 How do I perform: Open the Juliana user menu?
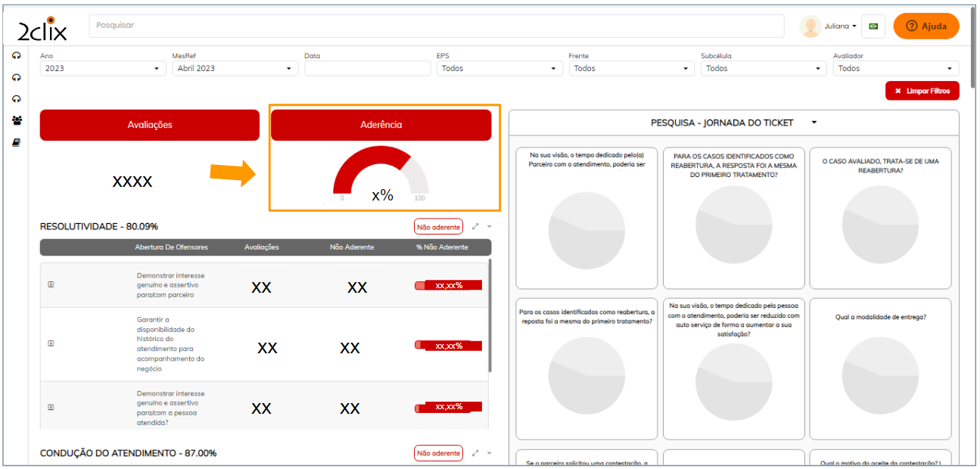[x=840, y=26]
